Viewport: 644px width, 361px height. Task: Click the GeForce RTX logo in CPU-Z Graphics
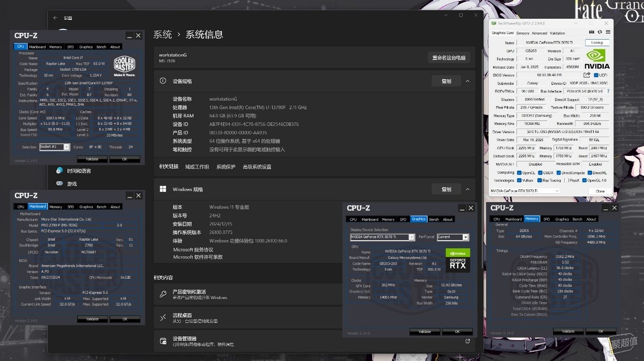(x=458, y=260)
